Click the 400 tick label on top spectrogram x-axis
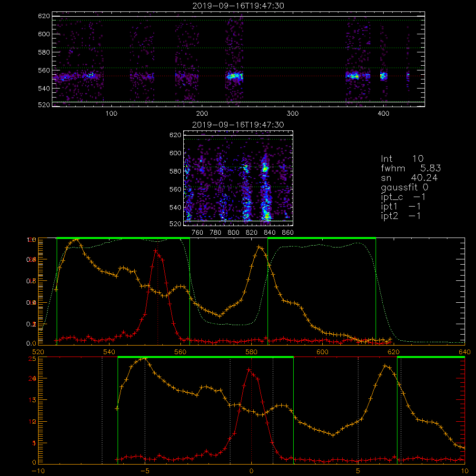Image resolution: width=476 pixels, height=476 pixels. tap(383, 114)
